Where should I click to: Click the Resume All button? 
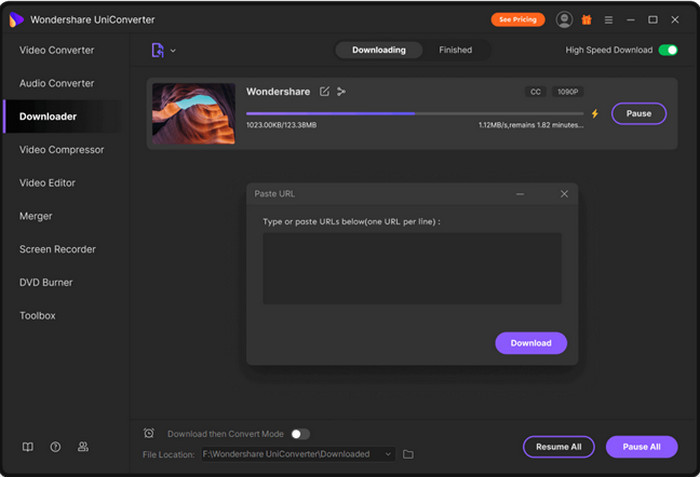pos(558,447)
